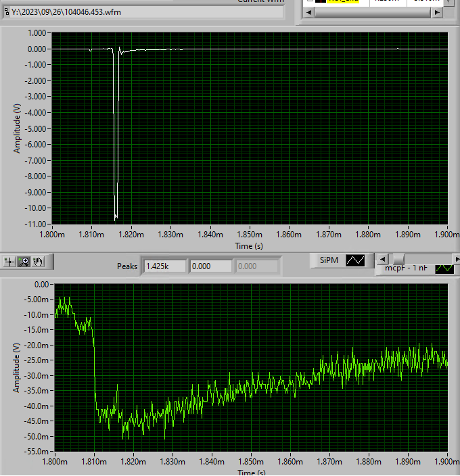Click the Peaks 1.425k value field
460x476 pixels.
point(164,266)
